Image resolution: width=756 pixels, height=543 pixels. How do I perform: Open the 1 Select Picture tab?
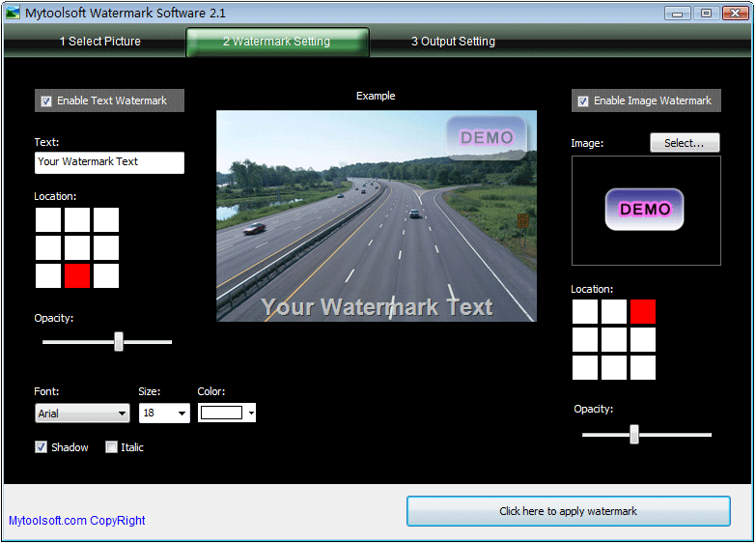(x=99, y=42)
